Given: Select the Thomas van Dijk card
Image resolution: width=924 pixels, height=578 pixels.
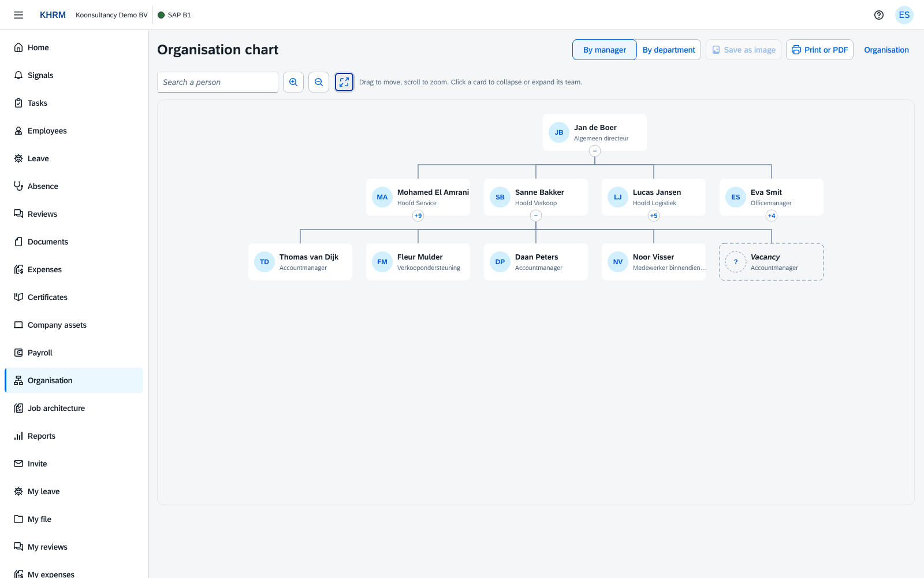Looking at the screenshot, I should pos(300,262).
